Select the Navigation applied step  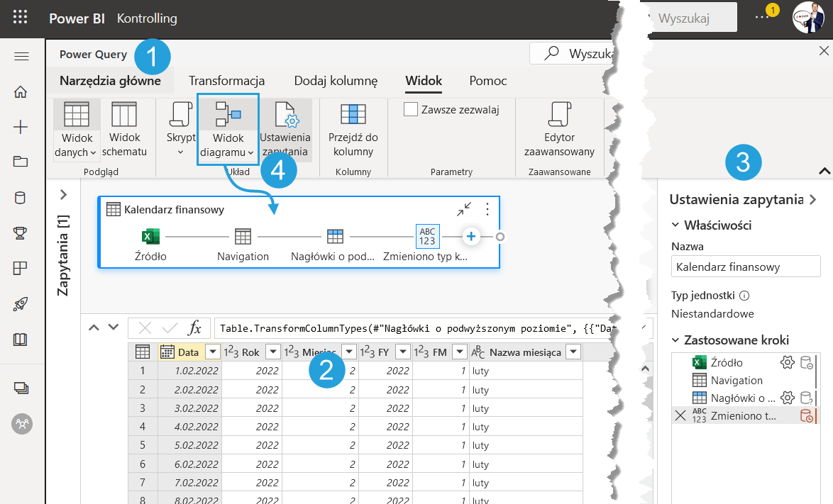coord(737,381)
